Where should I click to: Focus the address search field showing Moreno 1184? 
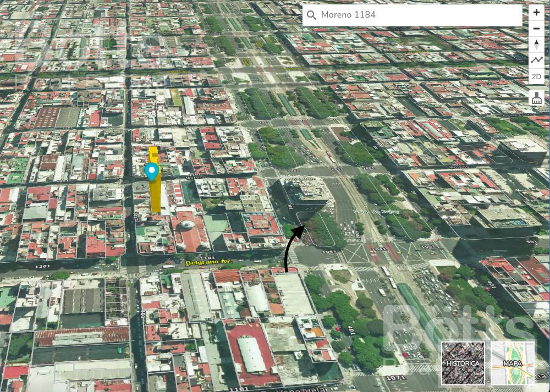click(x=412, y=15)
